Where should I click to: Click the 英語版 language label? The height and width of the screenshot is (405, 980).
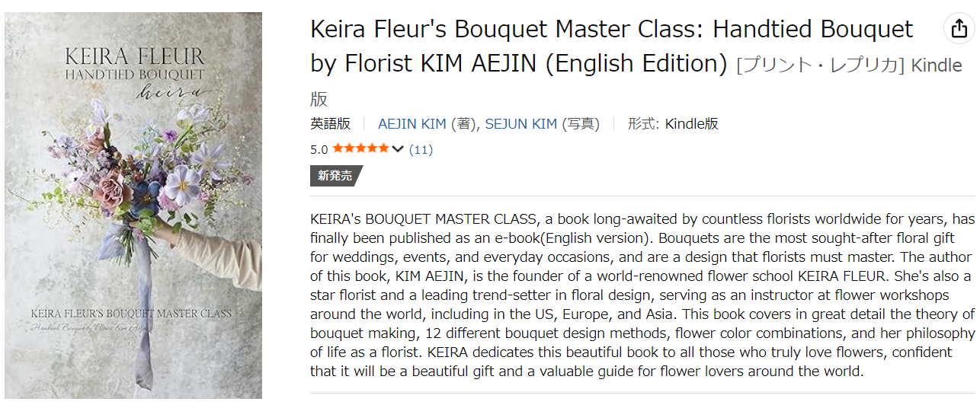330,124
